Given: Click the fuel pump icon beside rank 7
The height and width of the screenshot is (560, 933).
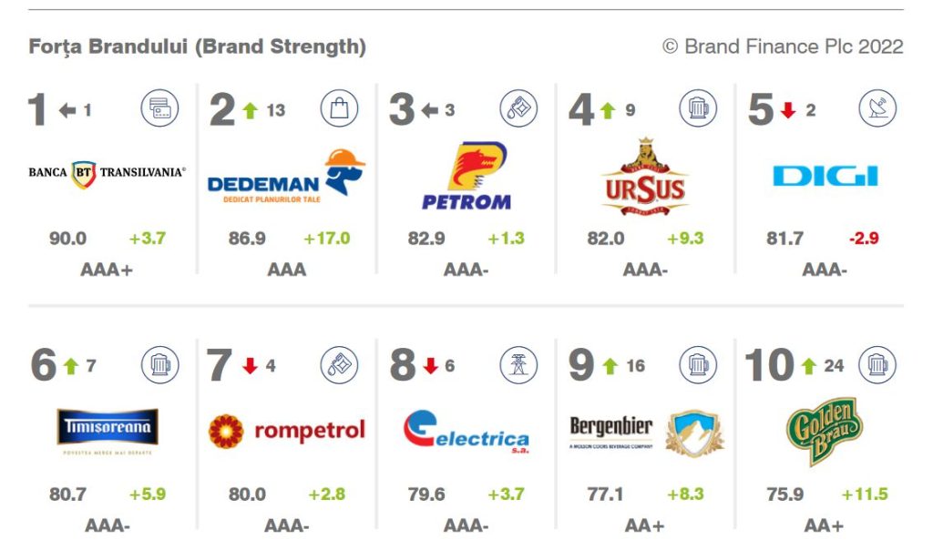Looking at the screenshot, I should (x=339, y=364).
